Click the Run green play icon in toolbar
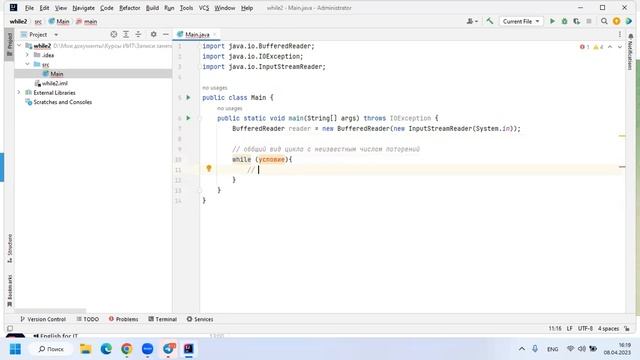Image resolution: width=640 pixels, height=360 pixels. 552,21
